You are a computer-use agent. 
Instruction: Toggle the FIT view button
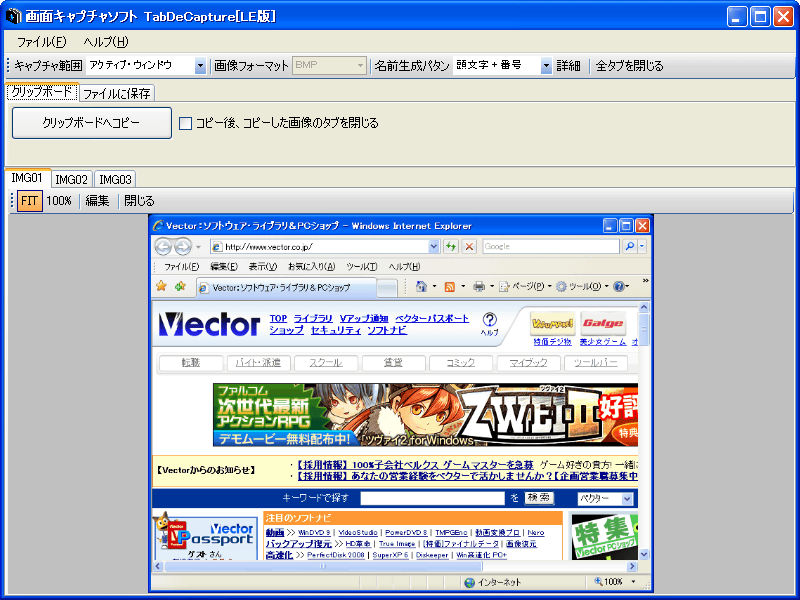(x=30, y=201)
